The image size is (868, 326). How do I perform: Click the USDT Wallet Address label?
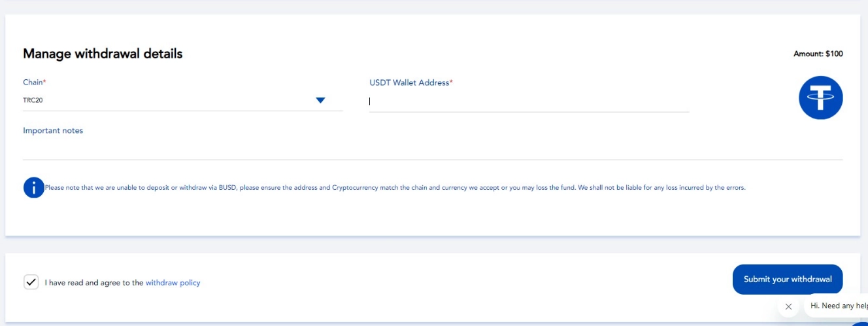coord(409,82)
